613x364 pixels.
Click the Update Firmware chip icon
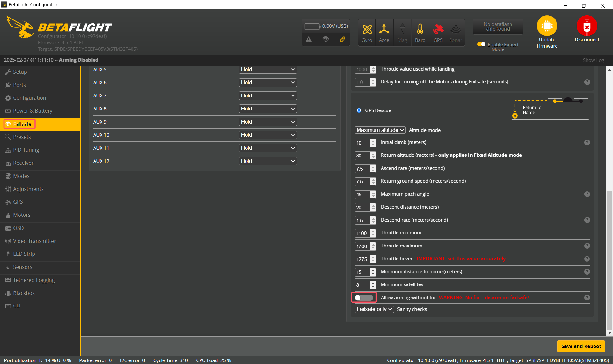547,26
